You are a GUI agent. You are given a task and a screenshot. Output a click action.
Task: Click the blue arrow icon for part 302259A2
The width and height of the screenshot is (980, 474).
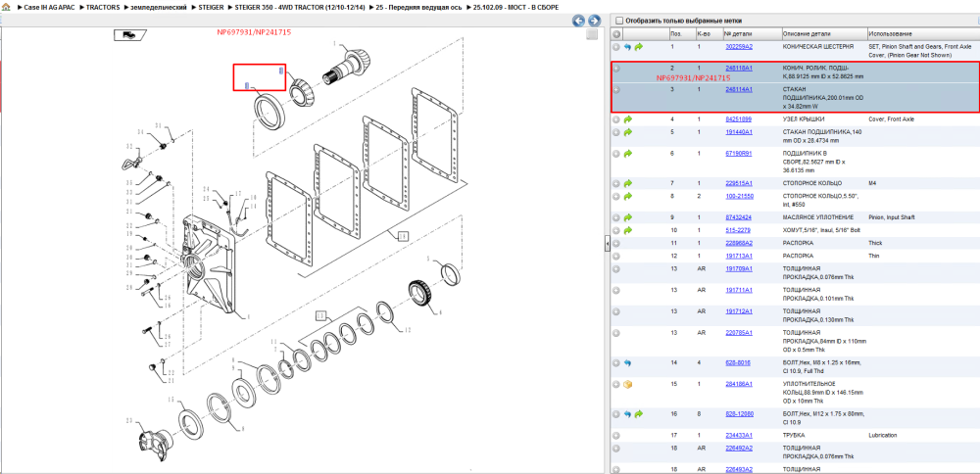pyautogui.click(x=627, y=47)
